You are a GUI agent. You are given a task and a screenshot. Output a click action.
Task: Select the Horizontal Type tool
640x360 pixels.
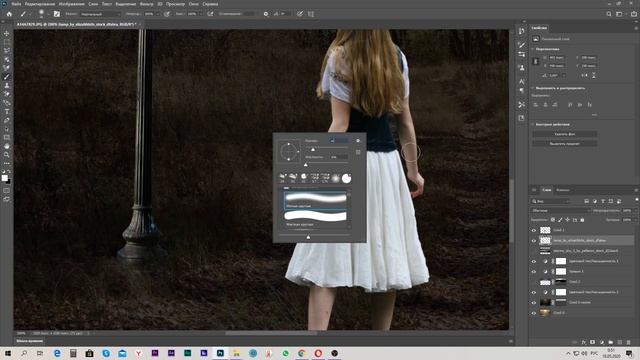7,111
